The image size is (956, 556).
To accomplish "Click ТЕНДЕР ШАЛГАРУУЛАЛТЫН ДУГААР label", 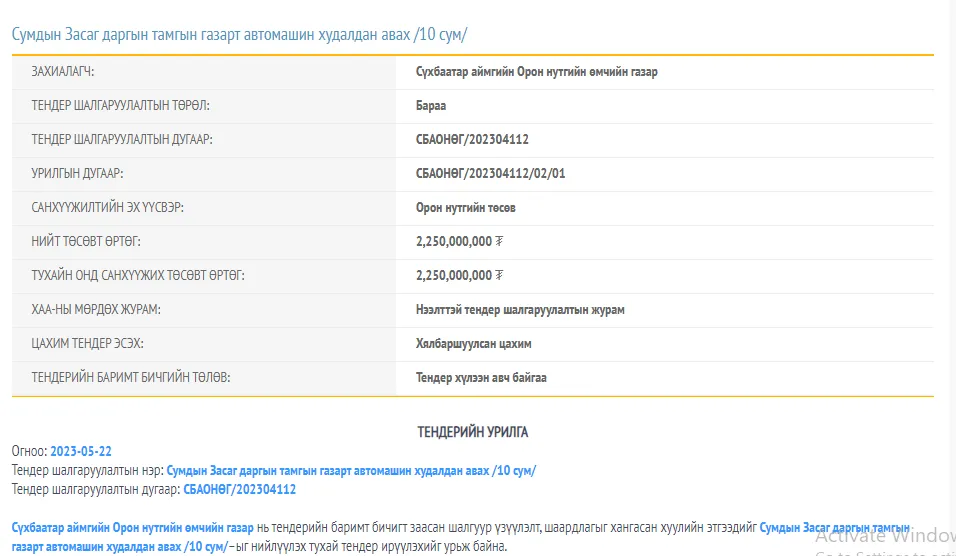I will point(122,140).
